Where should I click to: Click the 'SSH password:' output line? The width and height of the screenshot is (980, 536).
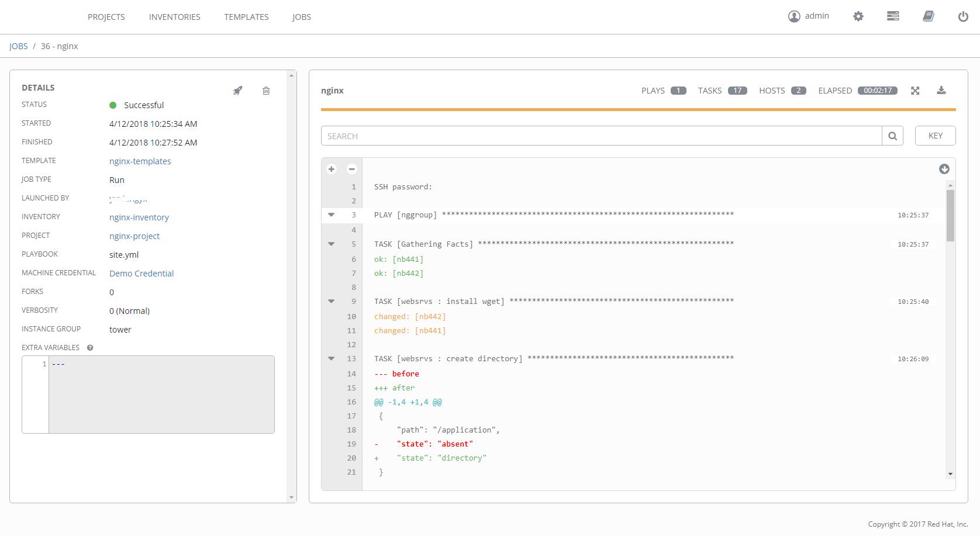(x=403, y=186)
